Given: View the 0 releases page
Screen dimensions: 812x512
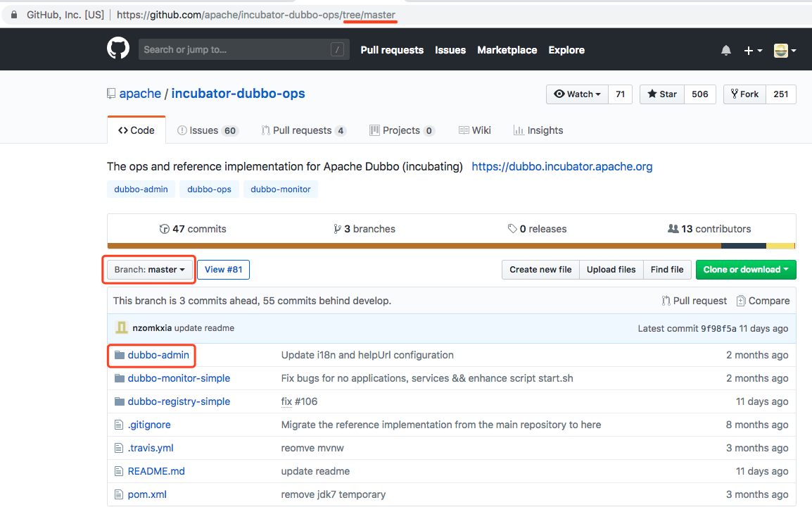Looking at the screenshot, I should coord(537,229).
